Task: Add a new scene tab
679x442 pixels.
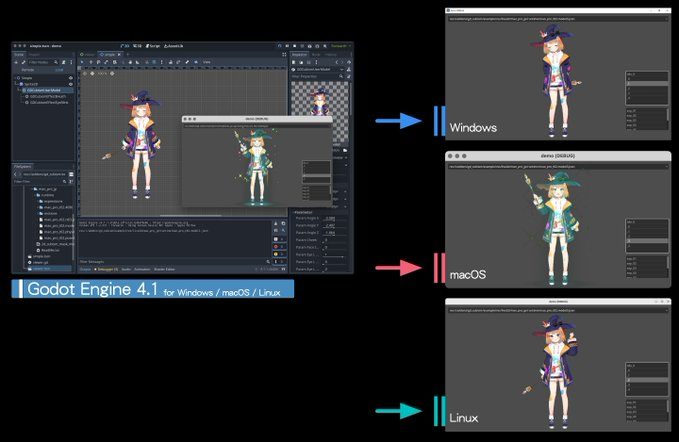Action: [x=128, y=55]
